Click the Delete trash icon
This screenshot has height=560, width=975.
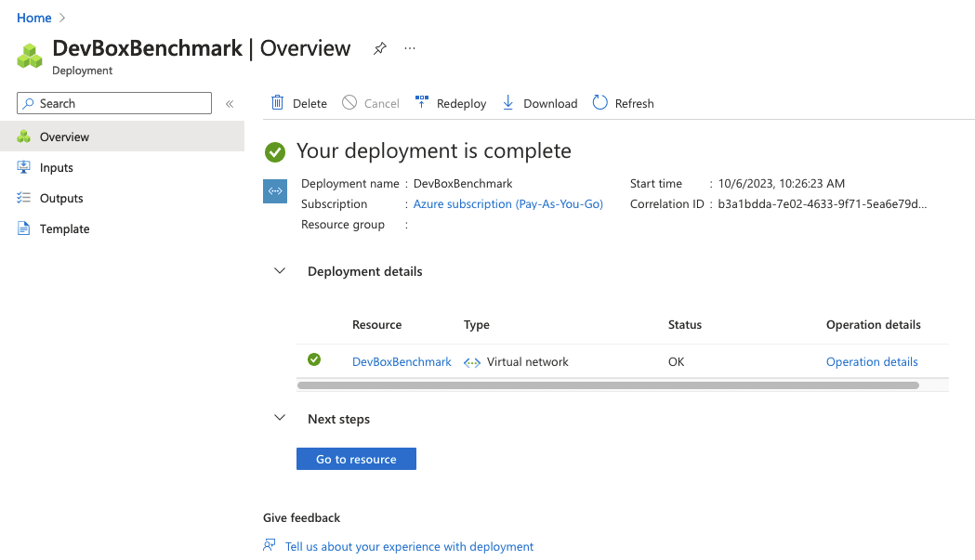277,103
